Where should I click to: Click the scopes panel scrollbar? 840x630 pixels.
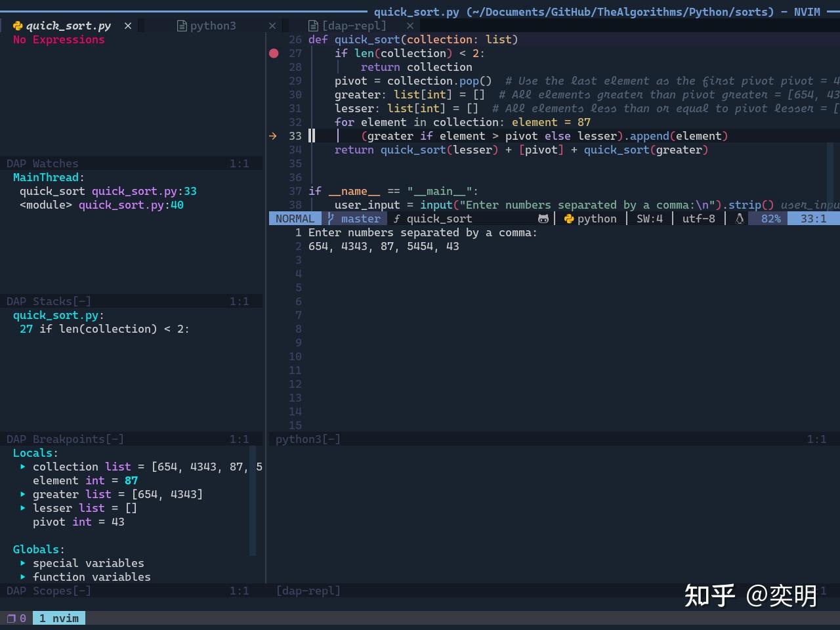253,501
